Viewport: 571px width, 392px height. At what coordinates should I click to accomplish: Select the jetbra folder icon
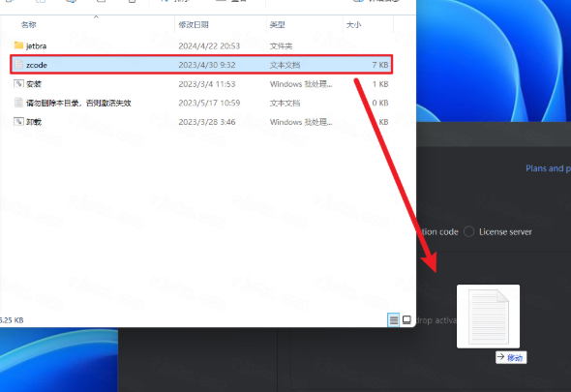point(18,45)
